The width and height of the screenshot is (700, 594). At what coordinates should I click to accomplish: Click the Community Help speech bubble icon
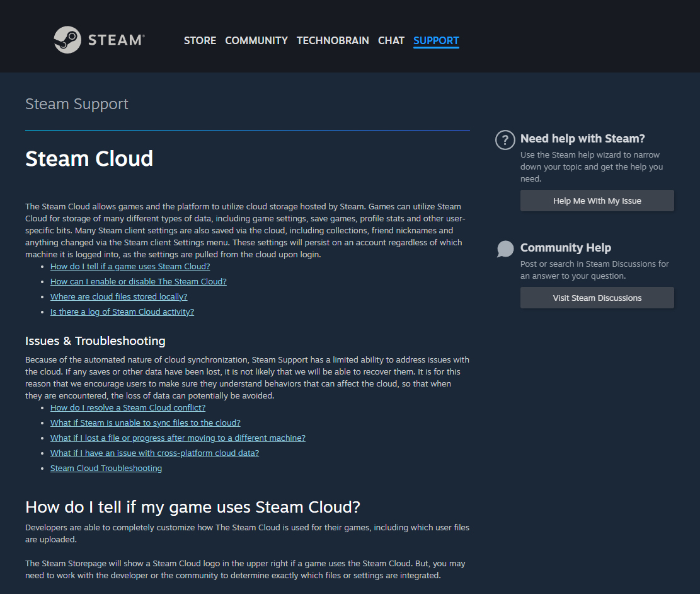pos(505,249)
